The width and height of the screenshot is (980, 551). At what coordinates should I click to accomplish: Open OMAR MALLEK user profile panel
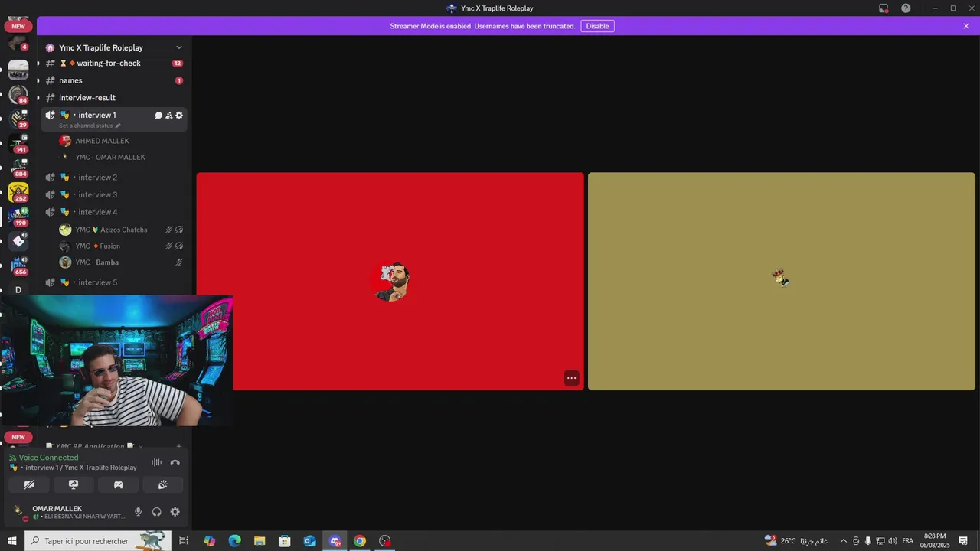(69, 512)
